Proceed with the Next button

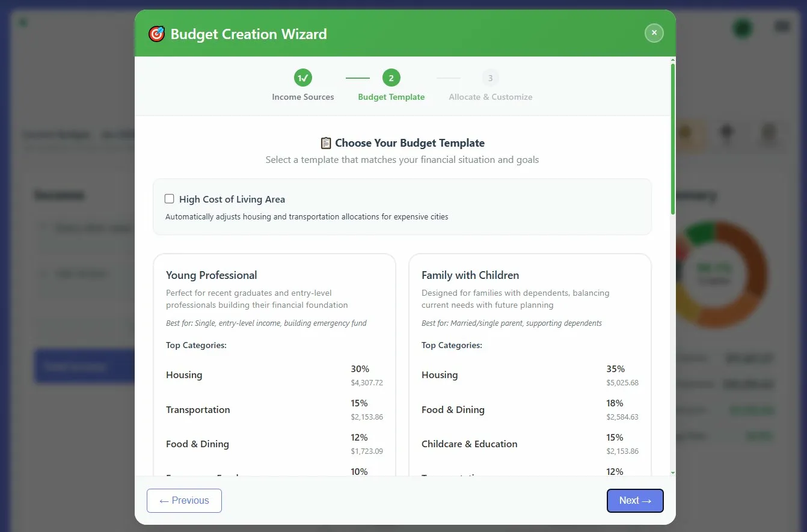[635, 500]
